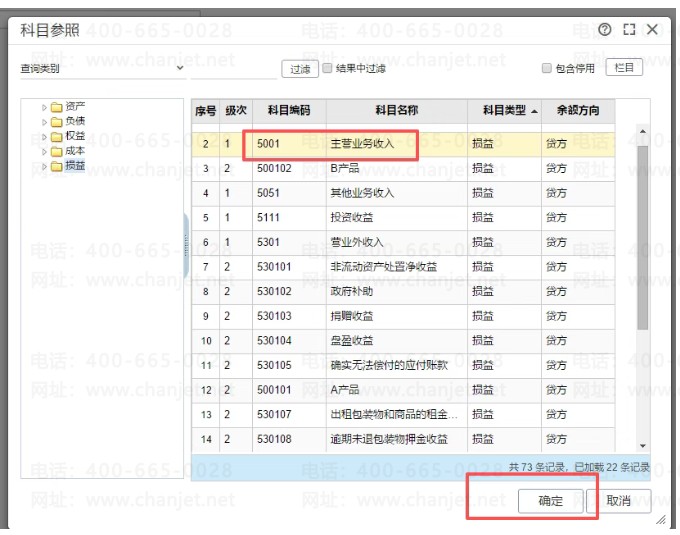Click code cell 5051
The width and height of the screenshot is (680, 535).
point(289,193)
